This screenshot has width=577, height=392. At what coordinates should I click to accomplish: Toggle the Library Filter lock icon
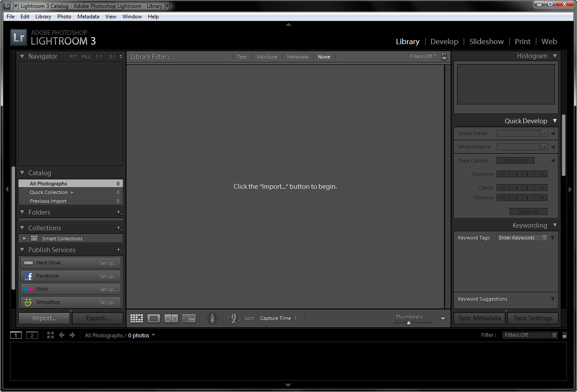444,56
